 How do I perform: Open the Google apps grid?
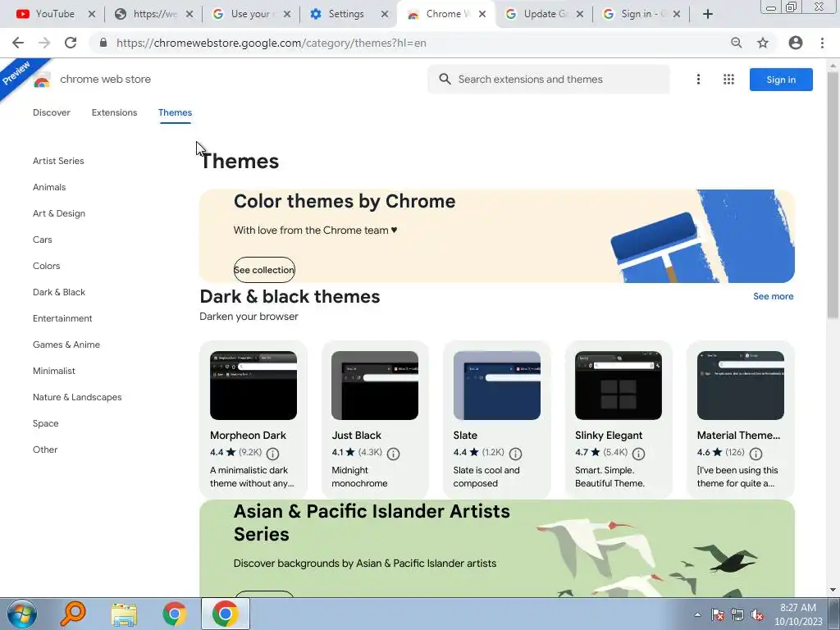pyautogui.click(x=728, y=80)
